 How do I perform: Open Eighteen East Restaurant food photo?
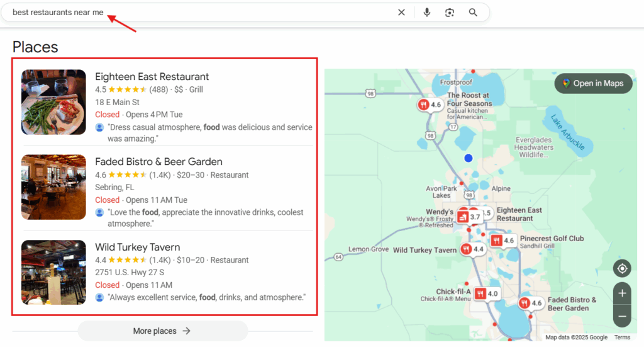[54, 102]
